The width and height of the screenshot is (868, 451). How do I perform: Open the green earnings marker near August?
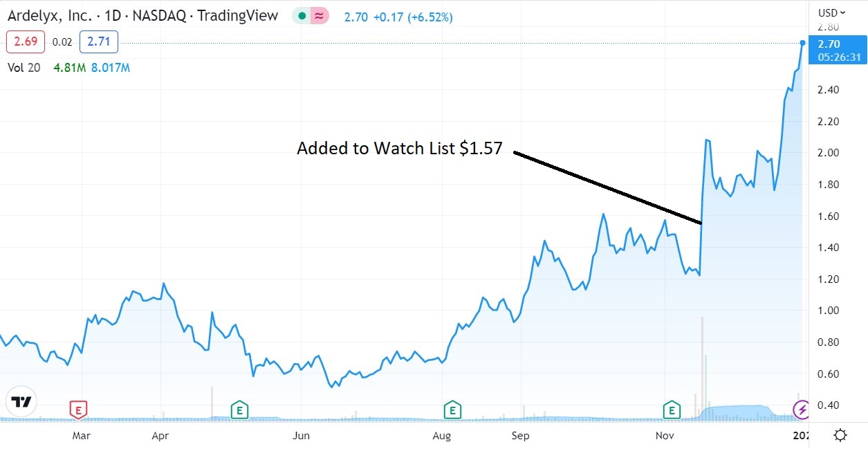click(x=452, y=409)
